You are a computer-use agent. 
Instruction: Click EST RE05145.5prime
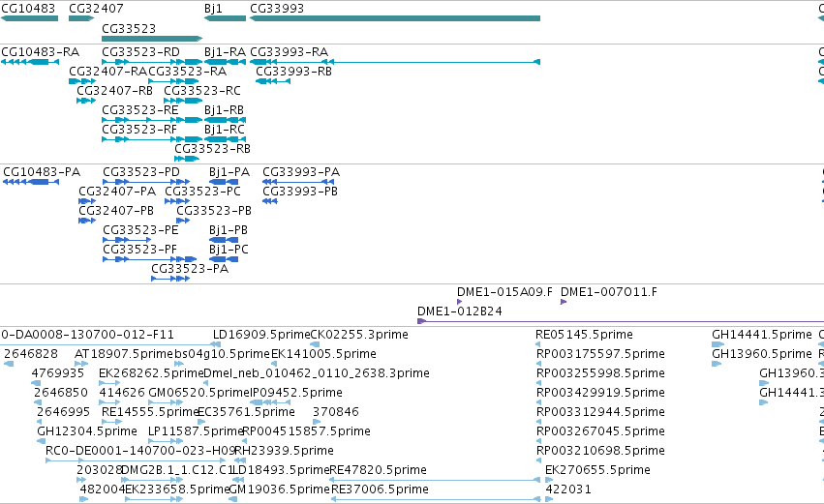pos(585,335)
